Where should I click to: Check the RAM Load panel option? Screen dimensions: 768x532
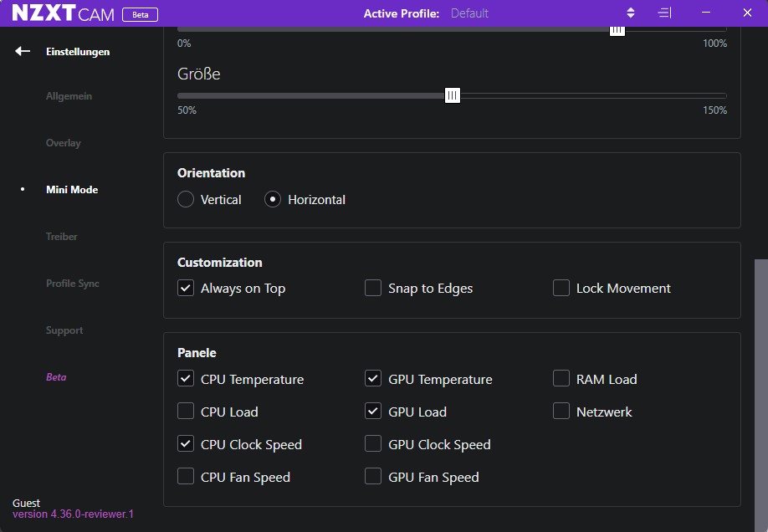tap(561, 378)
